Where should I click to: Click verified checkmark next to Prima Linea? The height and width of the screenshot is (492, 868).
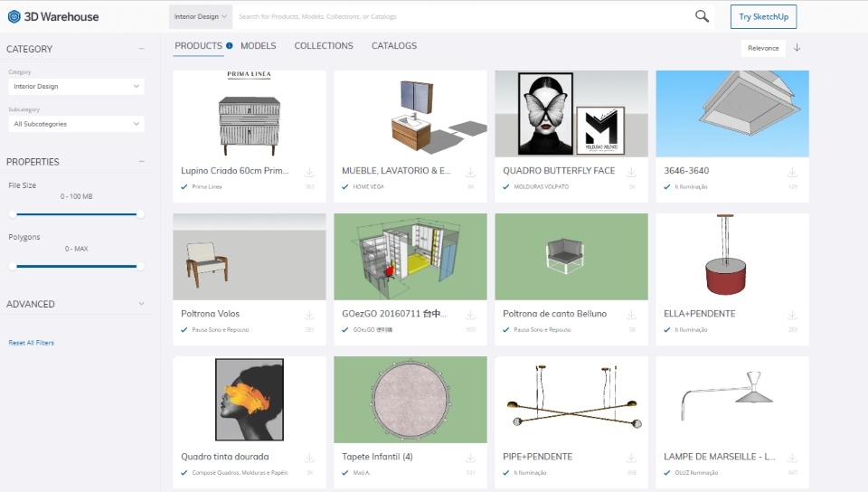click(184, 186)
